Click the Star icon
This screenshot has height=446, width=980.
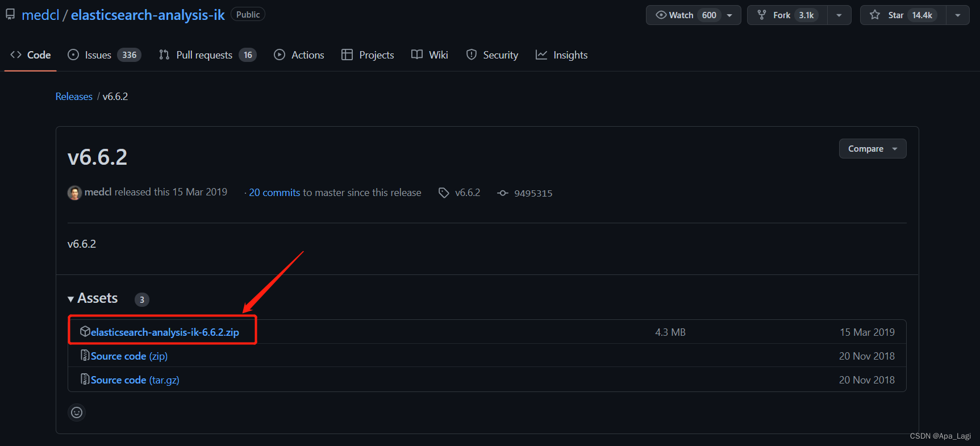[875, 15]
